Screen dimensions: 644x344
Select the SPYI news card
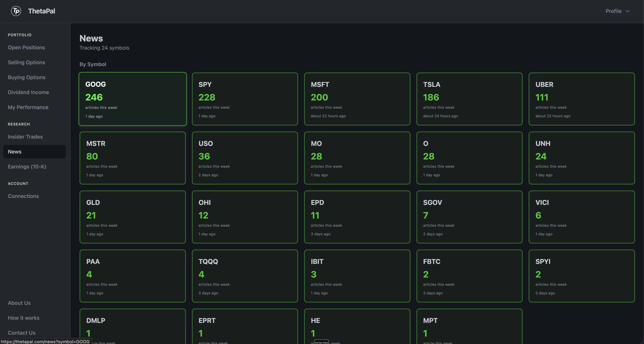(x=582, y=276)
